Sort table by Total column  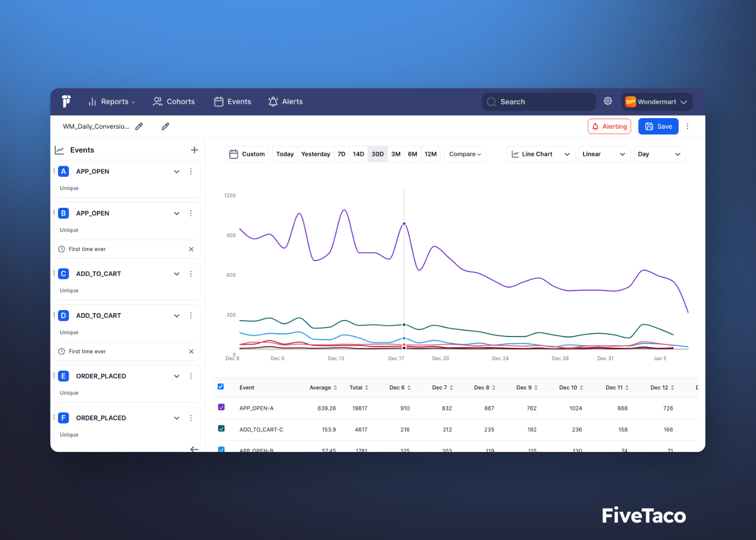pos(359,388)
